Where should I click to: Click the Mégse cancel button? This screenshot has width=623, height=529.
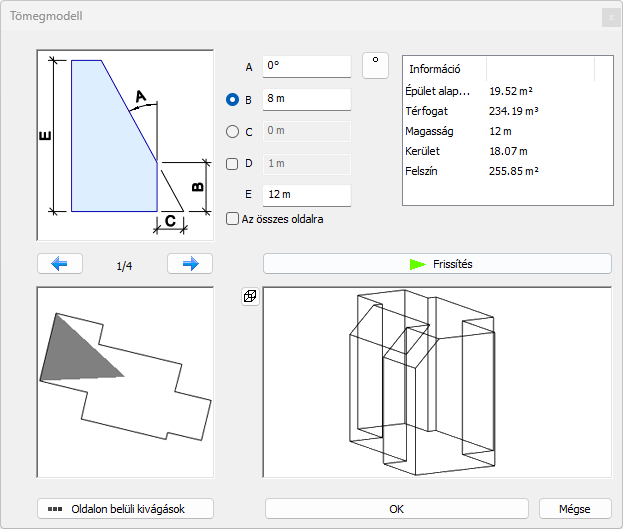click(574, 508)
